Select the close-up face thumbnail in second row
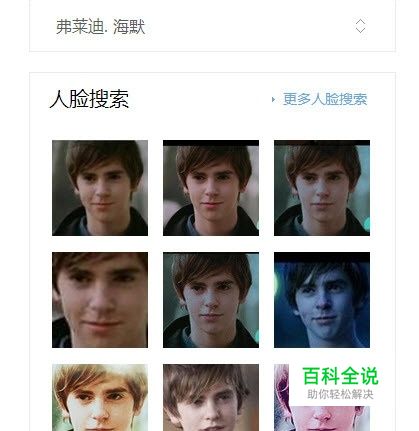419x431 pixels. 100,300
